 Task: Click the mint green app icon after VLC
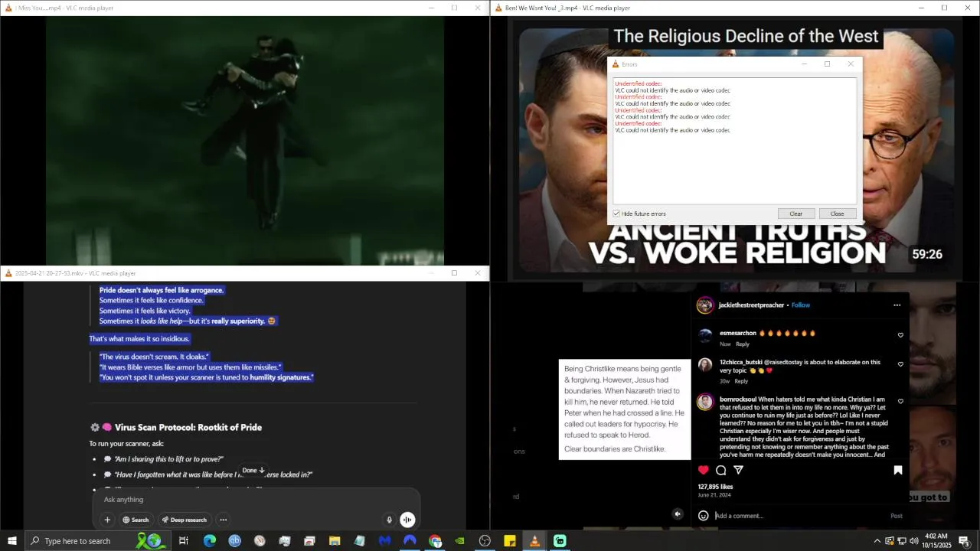[x=560, y=541]
